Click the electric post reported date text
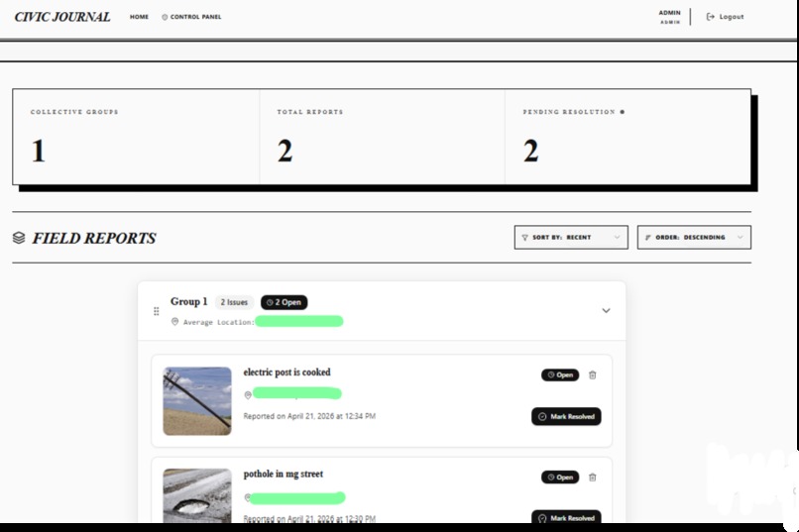The height and width of the screenshot is (532, 799). tap(309, 416)
